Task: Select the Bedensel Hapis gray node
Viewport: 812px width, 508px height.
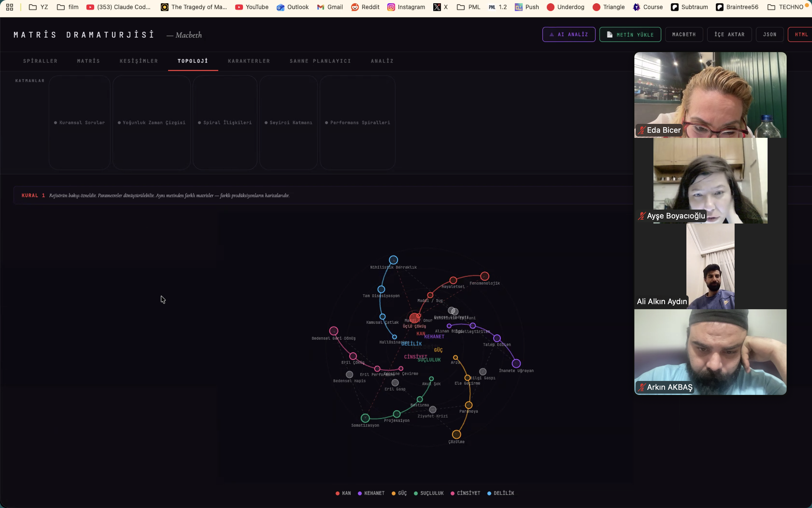Action: pyautogui.click(x=349, y=374)
